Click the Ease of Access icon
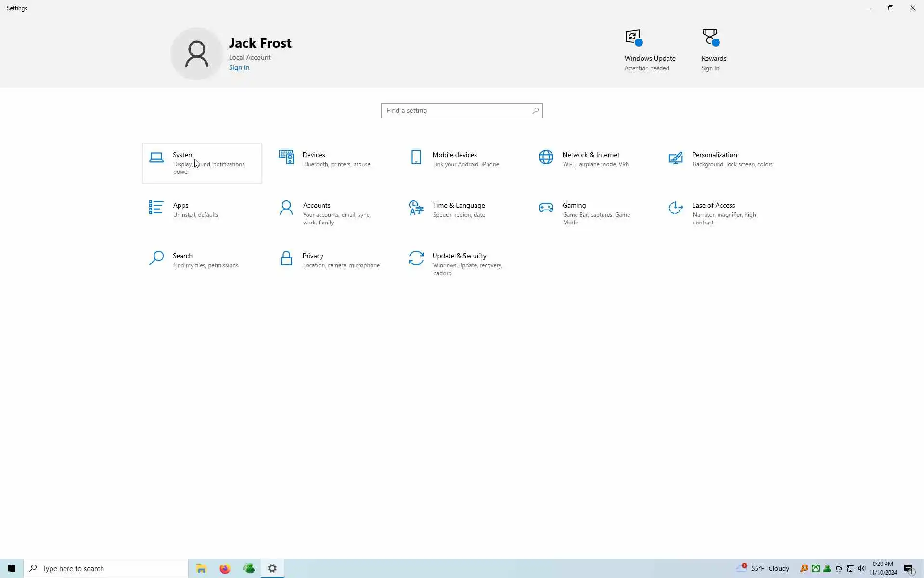 click(676, 208)
